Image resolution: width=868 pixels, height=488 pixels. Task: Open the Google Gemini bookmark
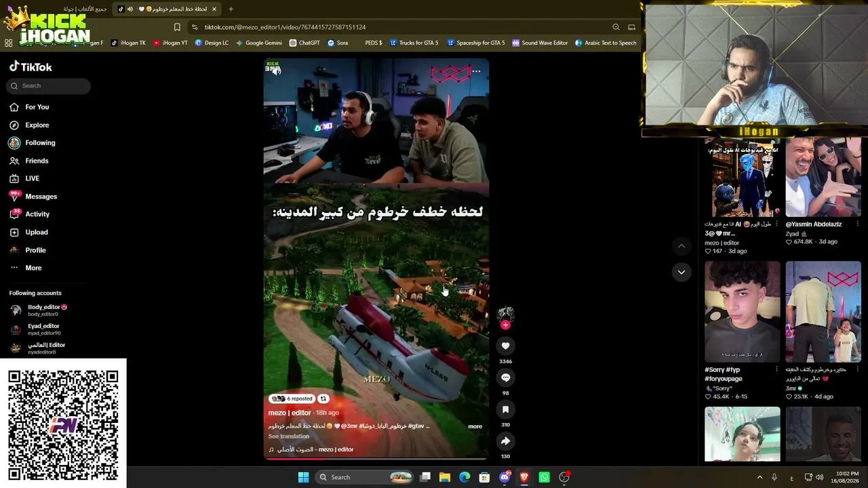258,43
